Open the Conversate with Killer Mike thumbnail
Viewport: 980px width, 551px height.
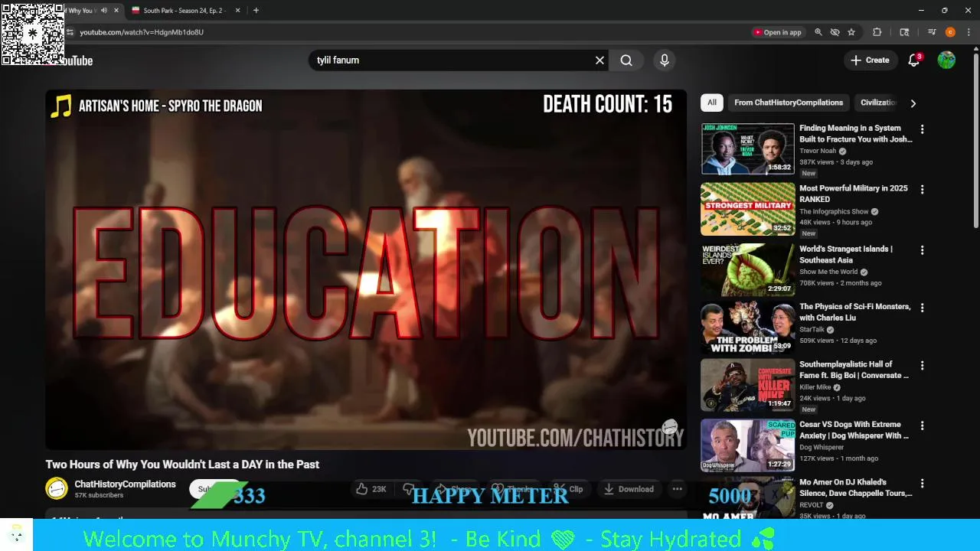(748, 386)
